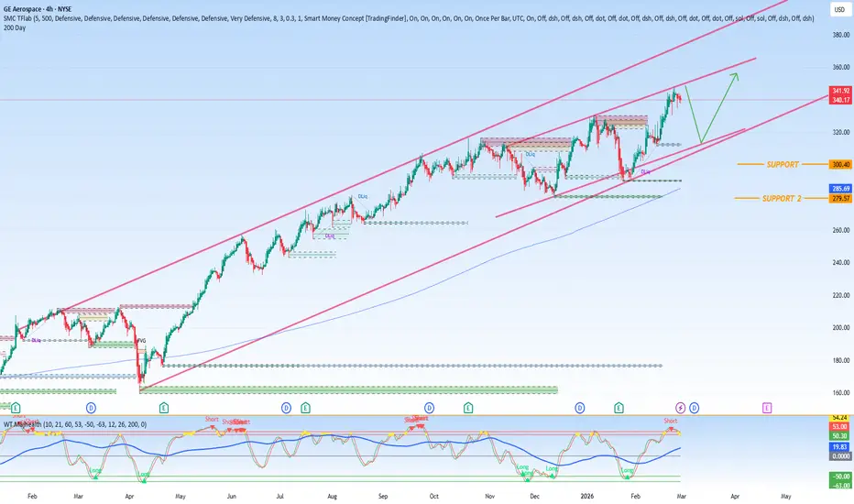Click the 160.00 price axis label
Image resolution: width=854 pixels, height=504 pixels.
point(841,393)
